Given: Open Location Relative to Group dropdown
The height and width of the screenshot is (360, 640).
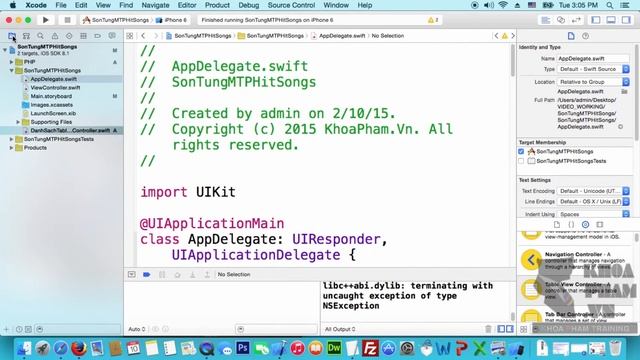Looking at the screenshot, I should 593,82.
